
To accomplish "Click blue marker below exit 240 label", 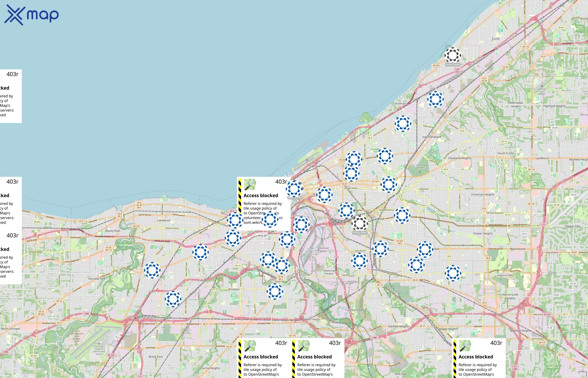I will (x=173, y=299).
